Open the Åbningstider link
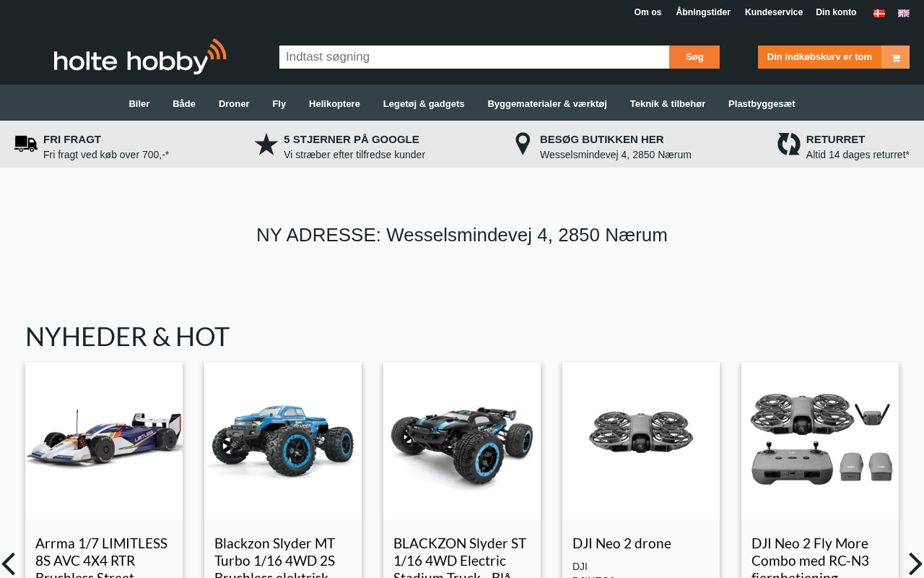Image resolution: width=924 pixels, height=578 pixels. tap(703, 12)
